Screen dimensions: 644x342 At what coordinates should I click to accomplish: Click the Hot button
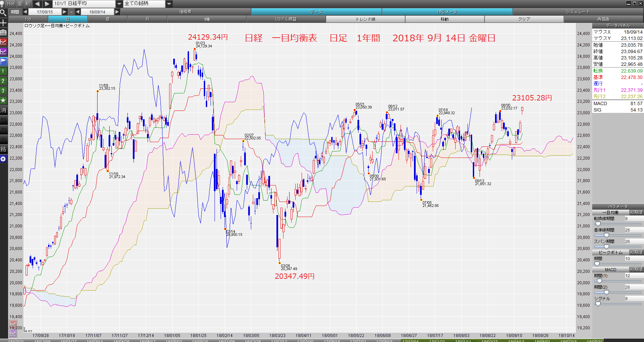click(11, 4)
